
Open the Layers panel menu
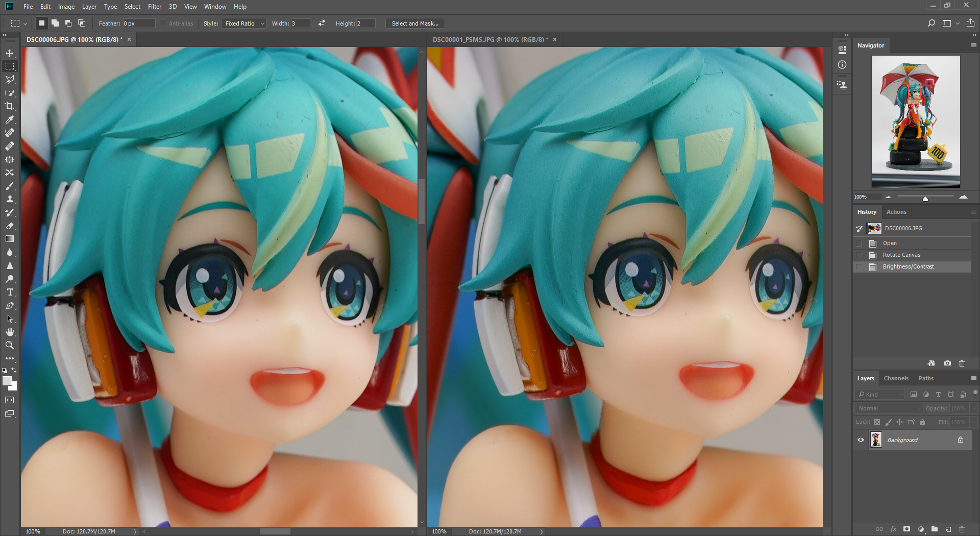973,378
